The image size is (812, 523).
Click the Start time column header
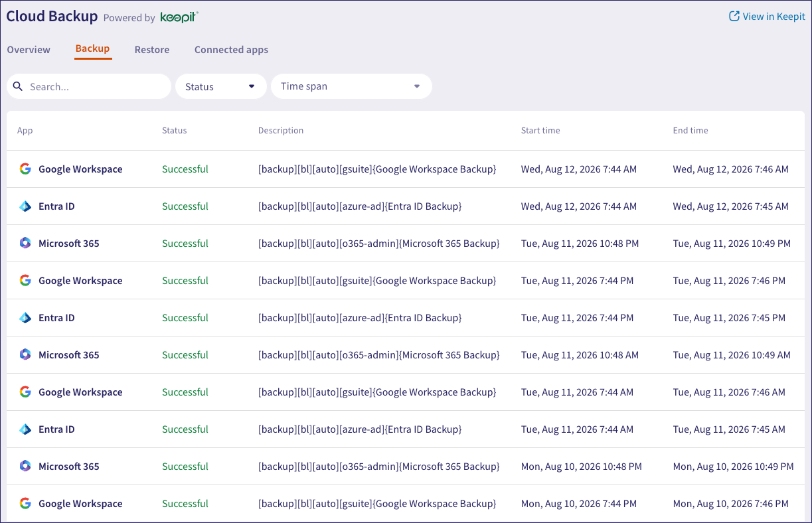[x=540, y=131]
